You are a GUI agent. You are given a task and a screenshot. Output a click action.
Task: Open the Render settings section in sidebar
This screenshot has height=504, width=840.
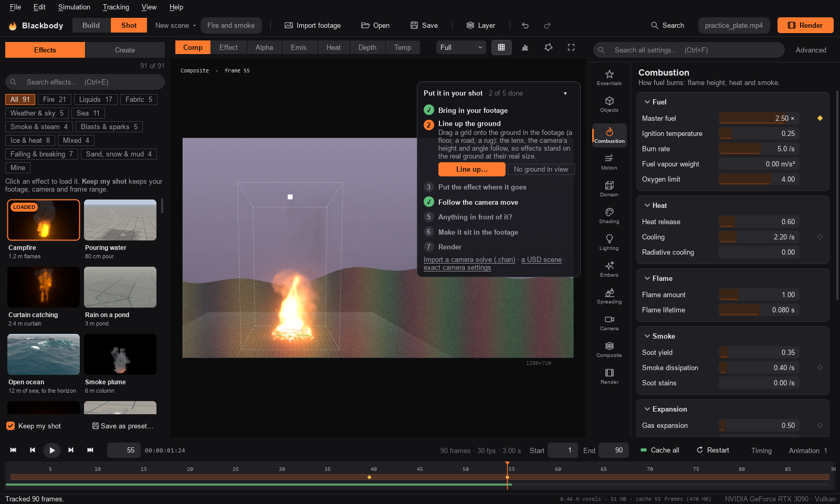tap(609, 376)
